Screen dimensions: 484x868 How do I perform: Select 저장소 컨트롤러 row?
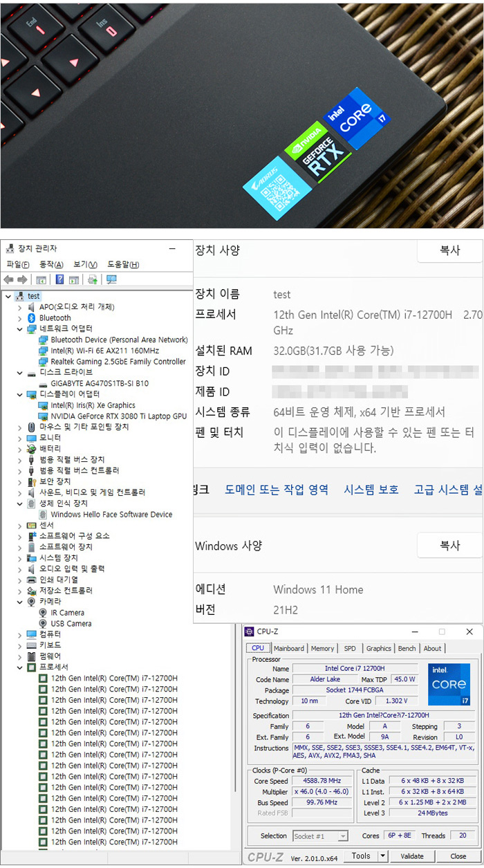pos(66,591)
